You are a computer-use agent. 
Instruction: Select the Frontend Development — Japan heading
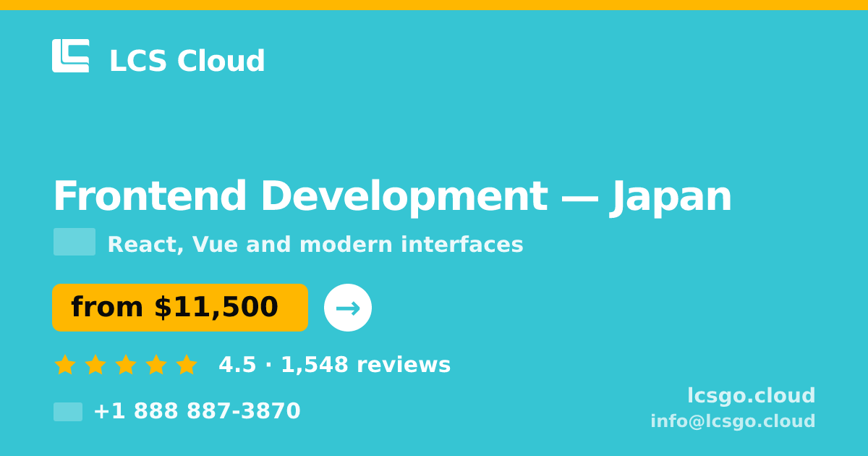point(392,197)
